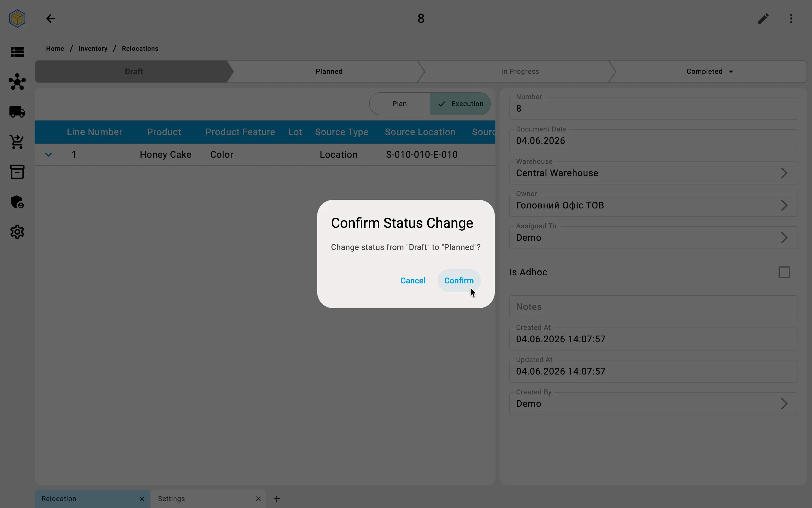Click into the Notes field

[653, 307]
